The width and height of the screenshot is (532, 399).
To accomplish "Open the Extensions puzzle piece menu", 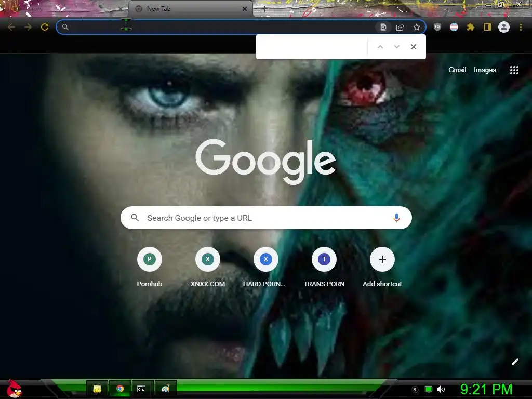I will coord(471,27).
